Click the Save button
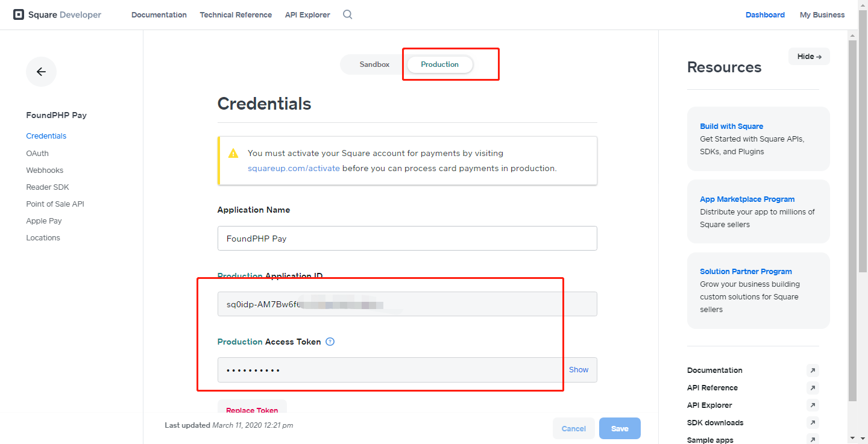This screenshot has width=868, height=444. (620, 429)
